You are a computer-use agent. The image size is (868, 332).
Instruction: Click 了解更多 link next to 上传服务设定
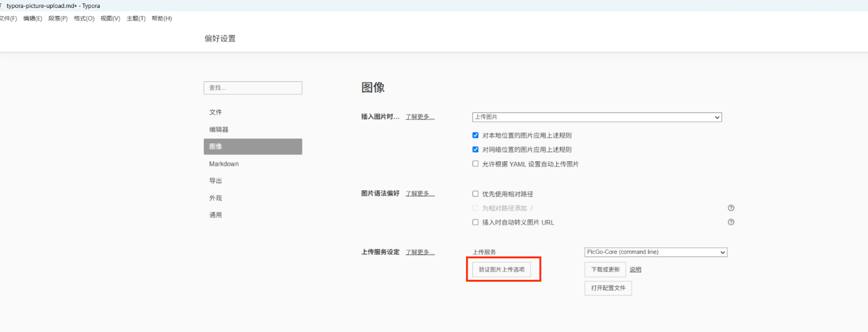click(x=420, y=252)
